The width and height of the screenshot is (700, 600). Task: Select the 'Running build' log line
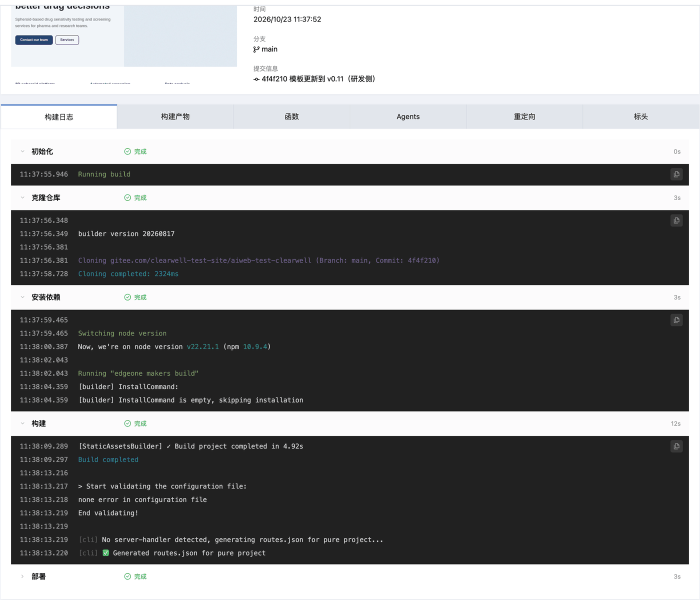tap(104, 174)
